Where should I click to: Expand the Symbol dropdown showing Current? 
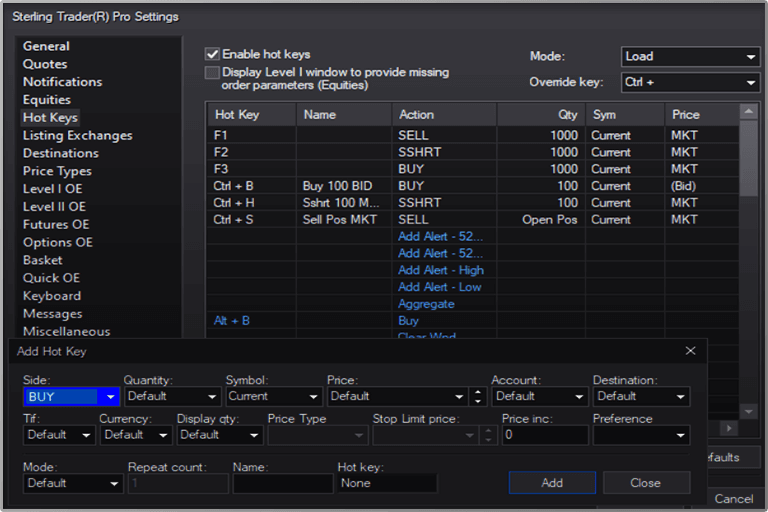(x=274, y=396)
